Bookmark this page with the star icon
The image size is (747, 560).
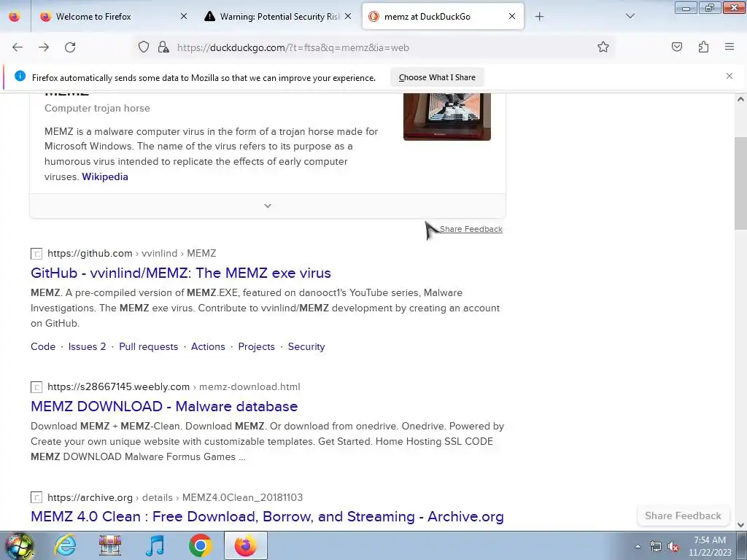point(603,47)
